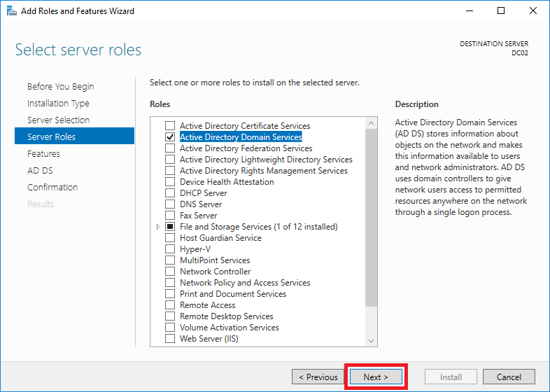The height and width of the screenshot is (392, 550).
Task: Select the Hyper-V role label
Action: (x=195, y=249)
